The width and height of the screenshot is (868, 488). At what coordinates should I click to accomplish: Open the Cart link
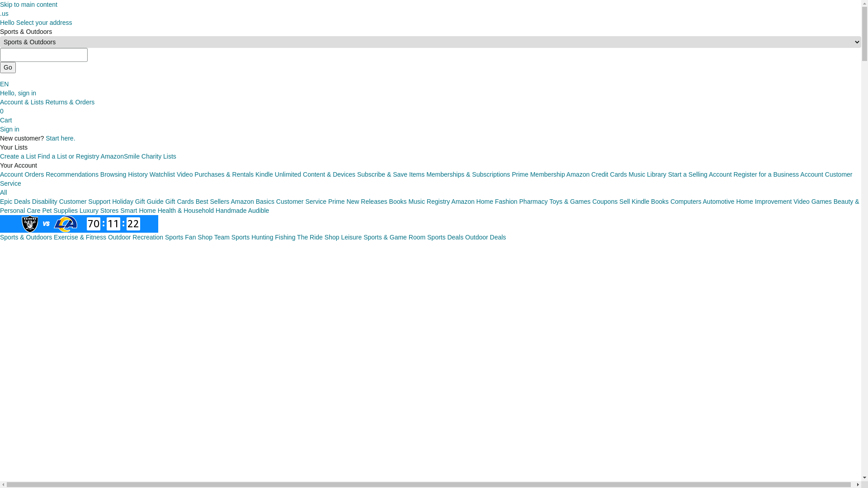click(6, 120)
